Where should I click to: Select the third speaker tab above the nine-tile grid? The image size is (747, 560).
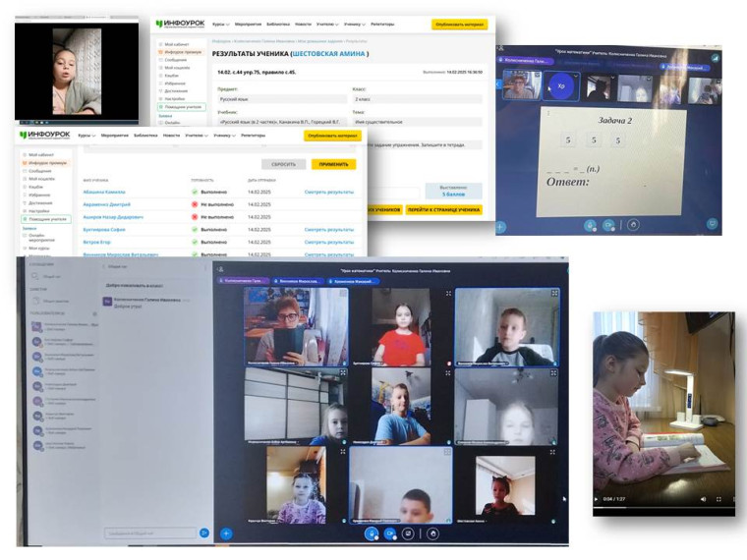(x=354, y=281)
